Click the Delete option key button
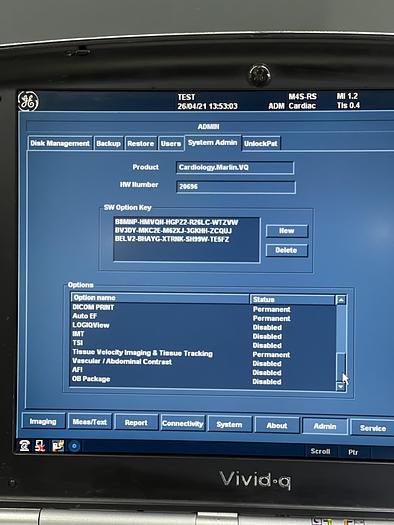 pos(287,250)
